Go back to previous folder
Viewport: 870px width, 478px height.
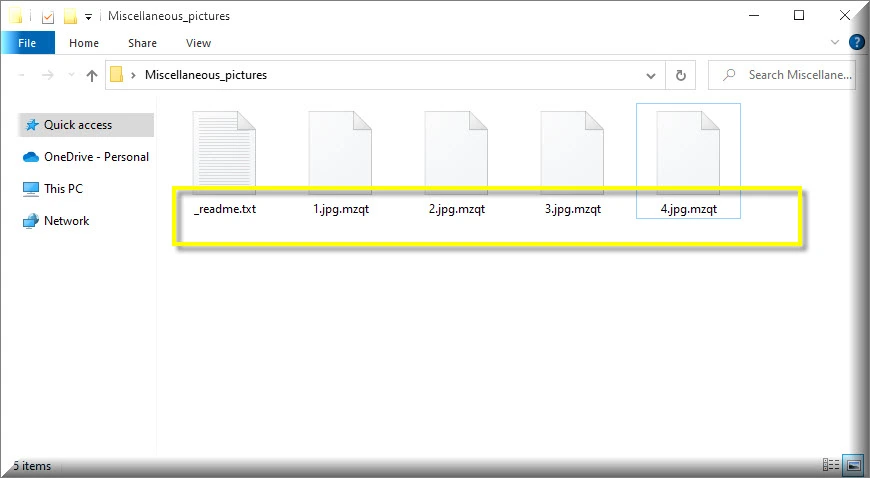coord(22,75)
